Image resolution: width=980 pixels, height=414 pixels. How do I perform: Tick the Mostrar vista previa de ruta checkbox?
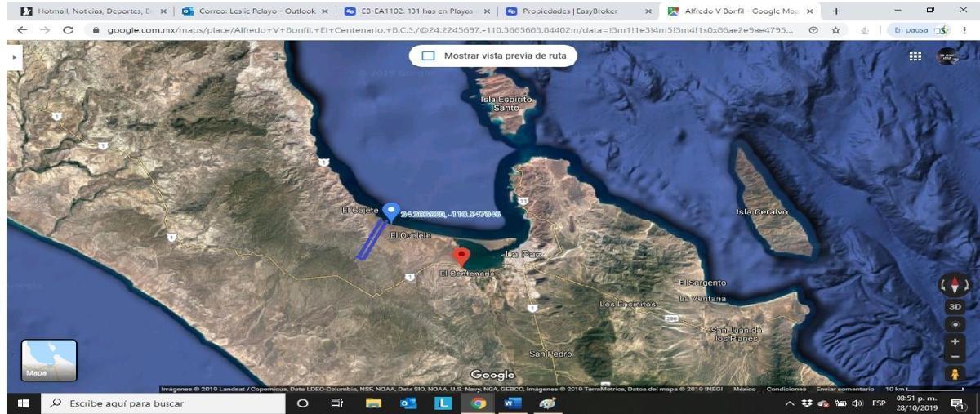[429, 56]
